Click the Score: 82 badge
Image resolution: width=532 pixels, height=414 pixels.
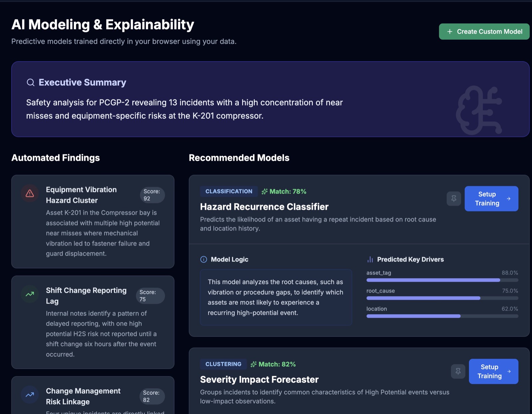pyautogui.click(x=152, y=396)
